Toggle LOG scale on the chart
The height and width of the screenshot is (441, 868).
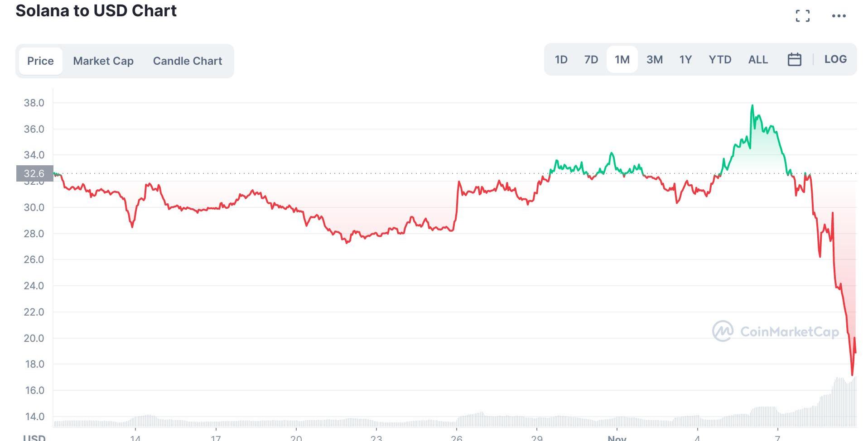click(835, 59)
